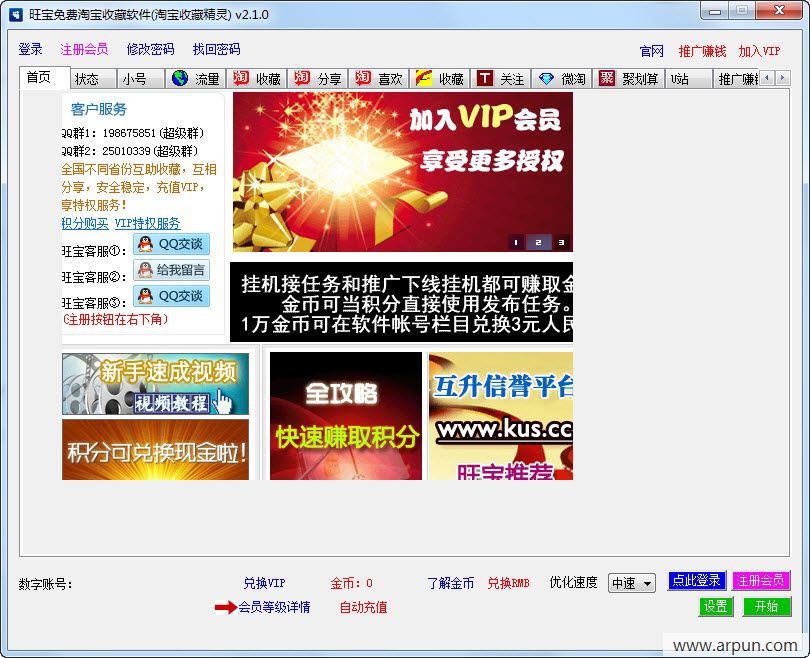This screenshot has height=658, width=810.
Task: Select the 关注 tab T icon
Action: (485, 79)
